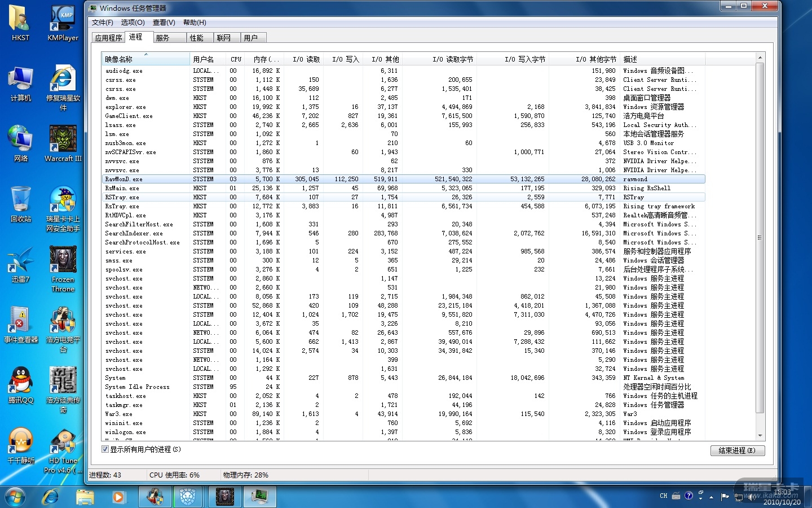The height and width of the screenshot is (508, 812).
Task: Open the 文件(F) menu
Action: click(102, 23)
